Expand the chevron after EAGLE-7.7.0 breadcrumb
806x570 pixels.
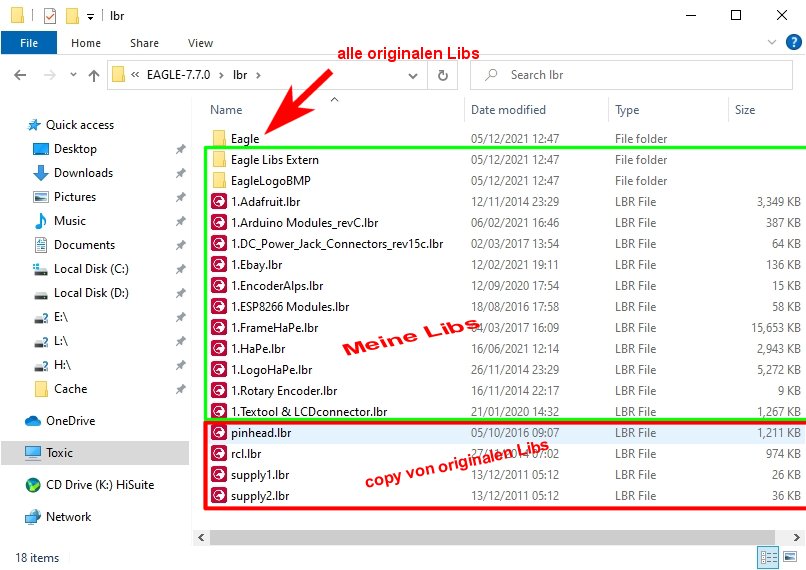pos(221,76)
